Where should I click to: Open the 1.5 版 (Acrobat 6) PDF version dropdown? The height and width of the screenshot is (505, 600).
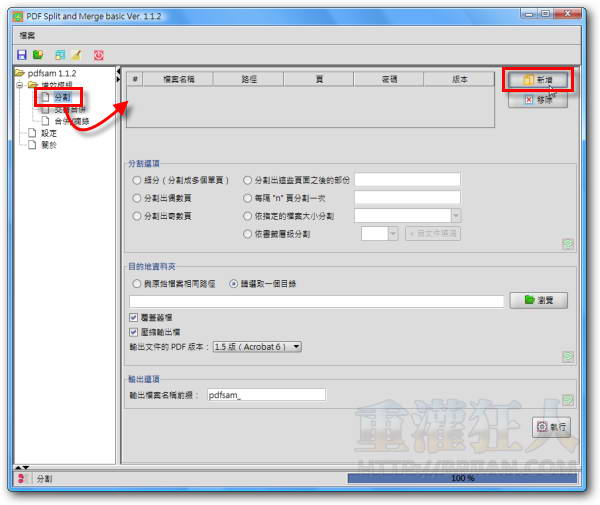pos(257,347)
